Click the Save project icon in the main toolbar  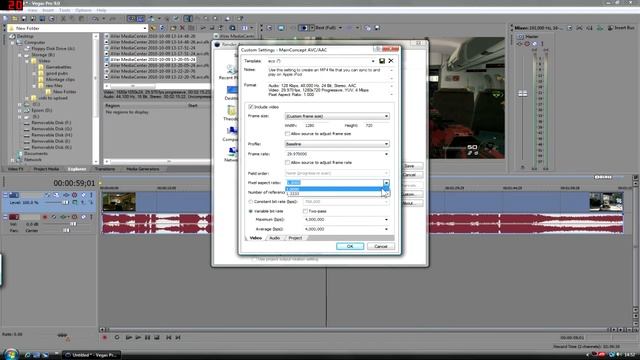24,18
